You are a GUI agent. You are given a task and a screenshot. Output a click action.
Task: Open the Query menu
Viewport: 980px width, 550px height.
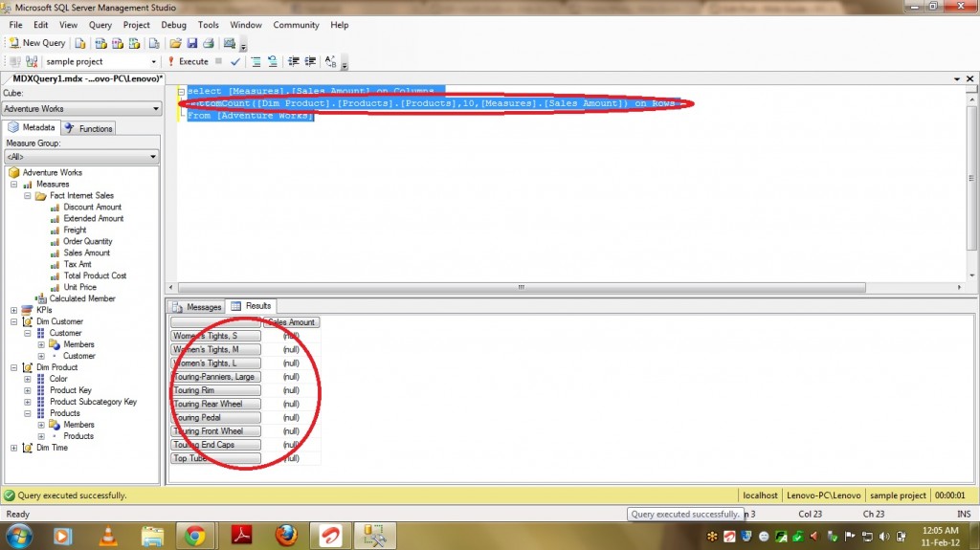(100, 25)
